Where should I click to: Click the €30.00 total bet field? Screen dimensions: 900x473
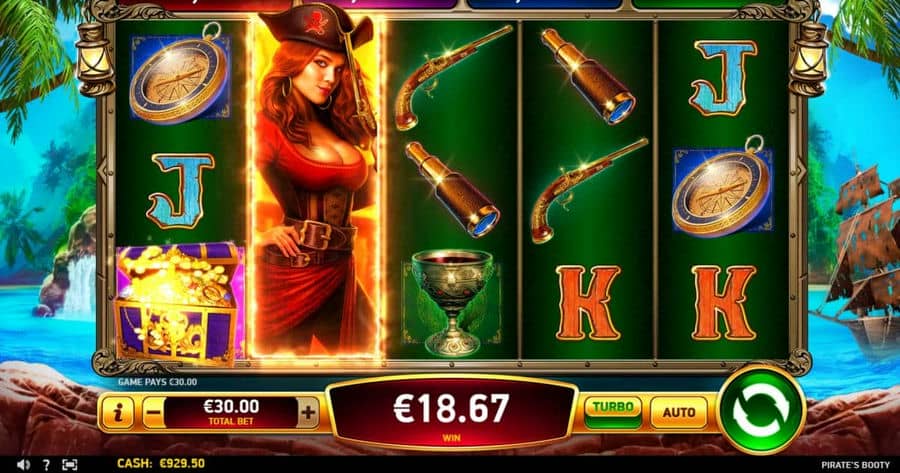click(x=231, y=412)
